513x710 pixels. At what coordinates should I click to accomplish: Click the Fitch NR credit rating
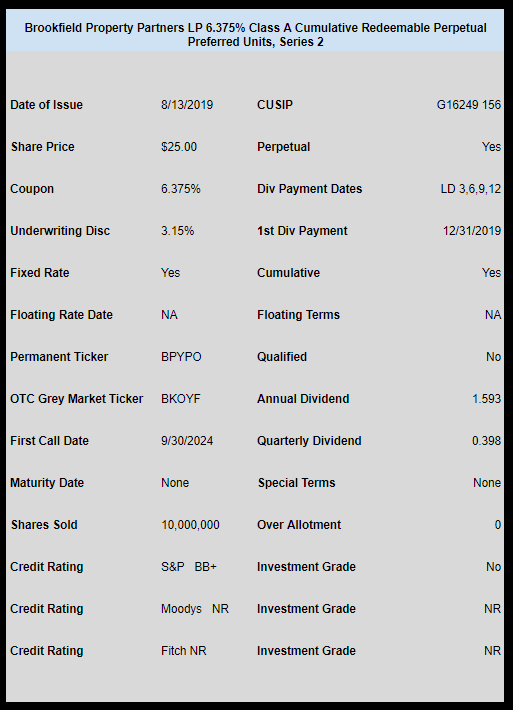183,651
